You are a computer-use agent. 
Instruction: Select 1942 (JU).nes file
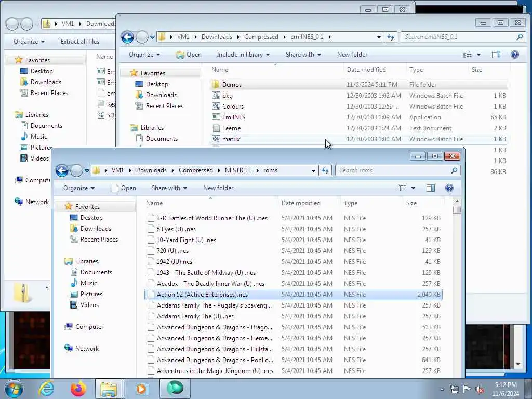[294, 262]
